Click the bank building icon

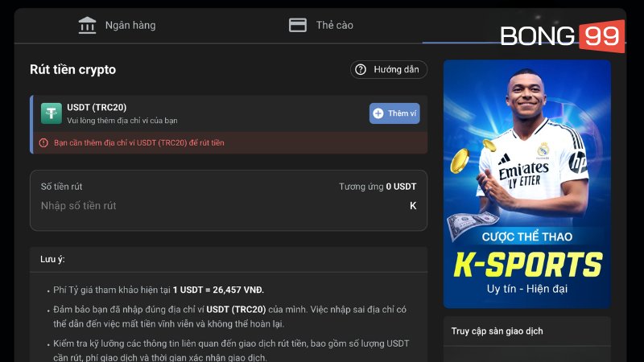87,25
